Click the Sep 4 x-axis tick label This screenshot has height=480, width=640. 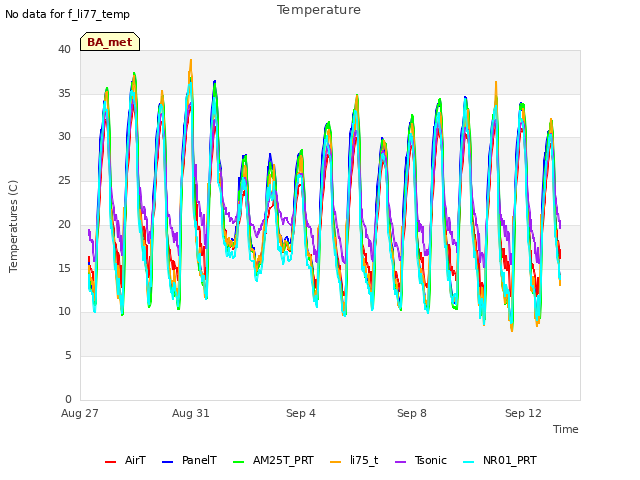click(x=301, y=413)
